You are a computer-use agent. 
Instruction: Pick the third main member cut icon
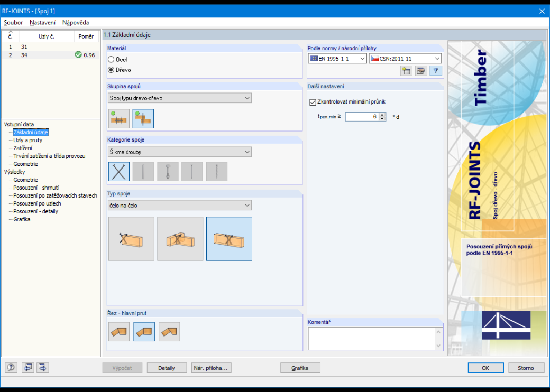(x=169, y=331)
